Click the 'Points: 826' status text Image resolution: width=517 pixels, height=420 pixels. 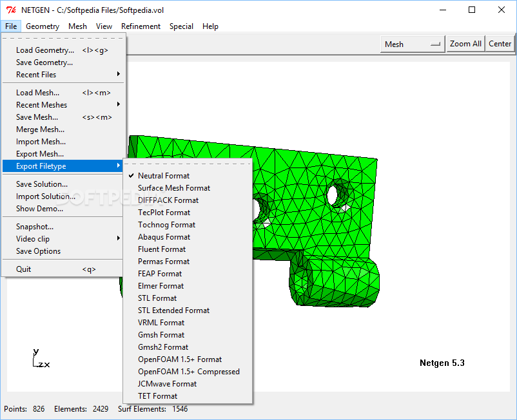pos(24,409)
